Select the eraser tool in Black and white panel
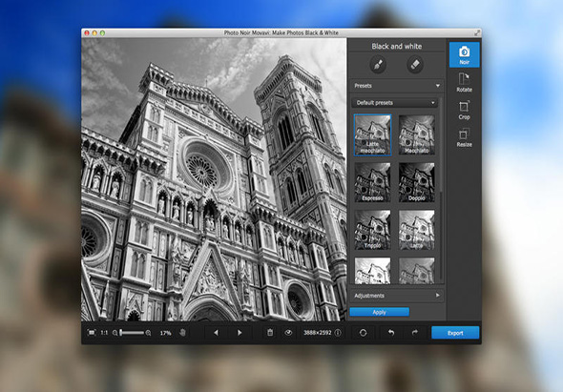Viewport: 563px width, 392px height. point(415,65)
